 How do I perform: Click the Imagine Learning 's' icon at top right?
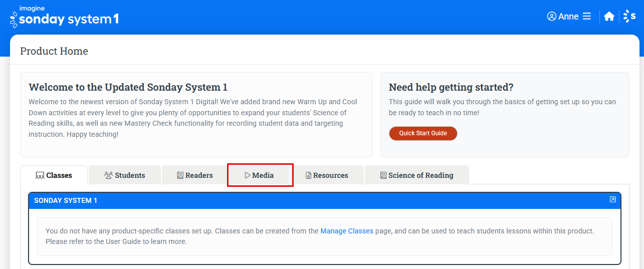tap(629, 17)
